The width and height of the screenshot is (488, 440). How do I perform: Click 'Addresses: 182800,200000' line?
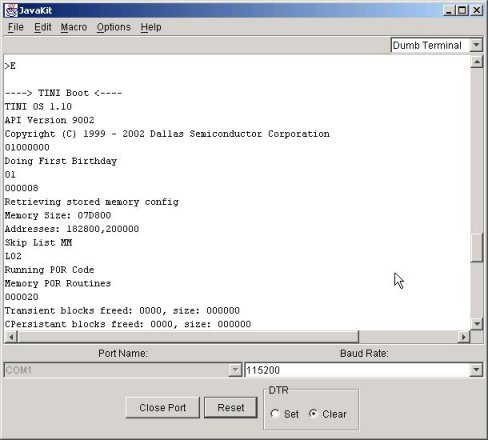[x=72, y=229]
